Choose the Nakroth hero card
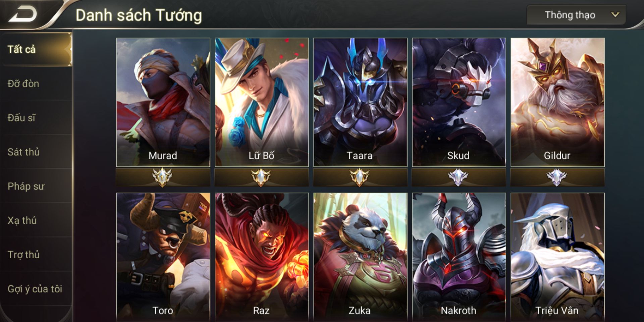The width and height of the screenshot is (644, 322). (x=459, y=257)
